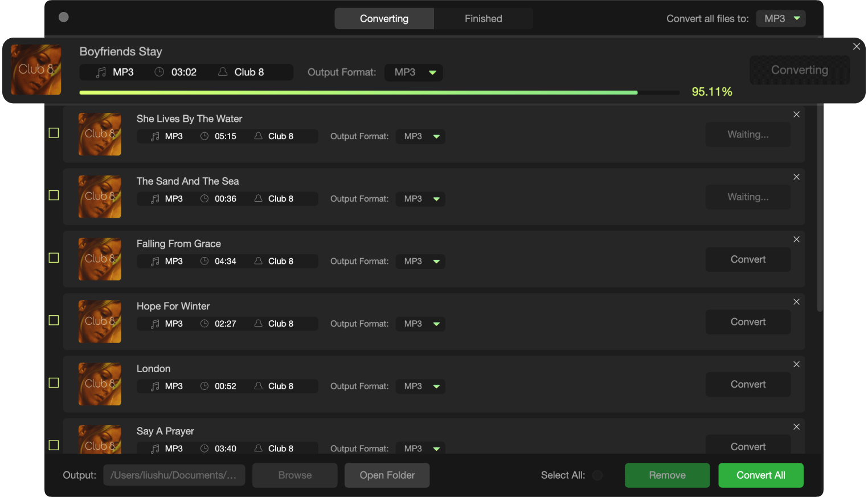Click the clock icon on Falling From Grace

point(204,261)
